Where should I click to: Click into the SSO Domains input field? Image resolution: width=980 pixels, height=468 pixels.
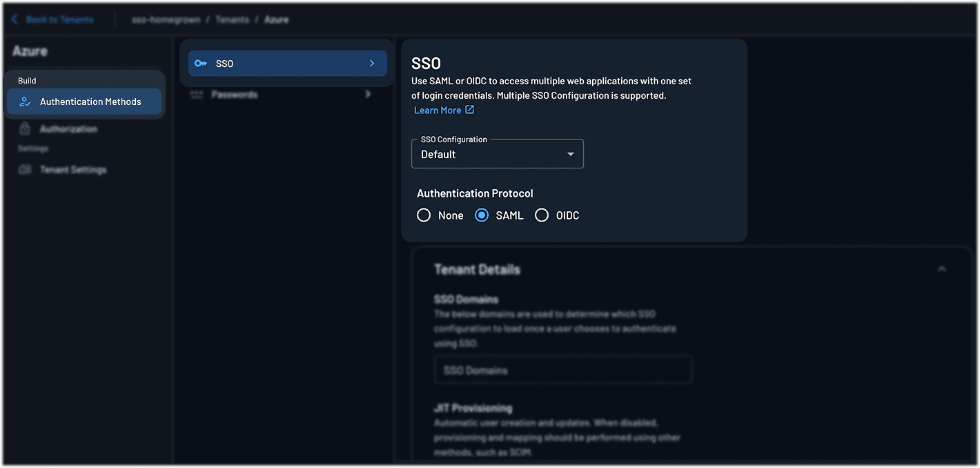click(x=562, y=370)
